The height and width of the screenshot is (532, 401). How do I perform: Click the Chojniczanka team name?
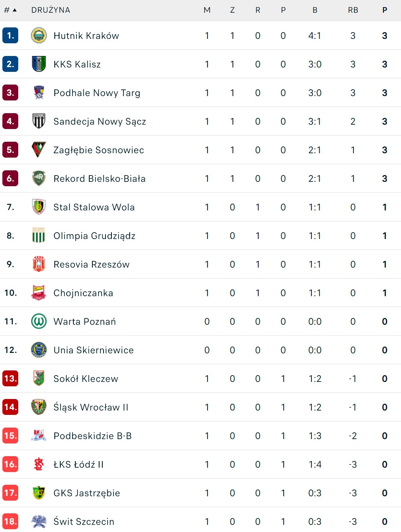[x=83, y=293]
